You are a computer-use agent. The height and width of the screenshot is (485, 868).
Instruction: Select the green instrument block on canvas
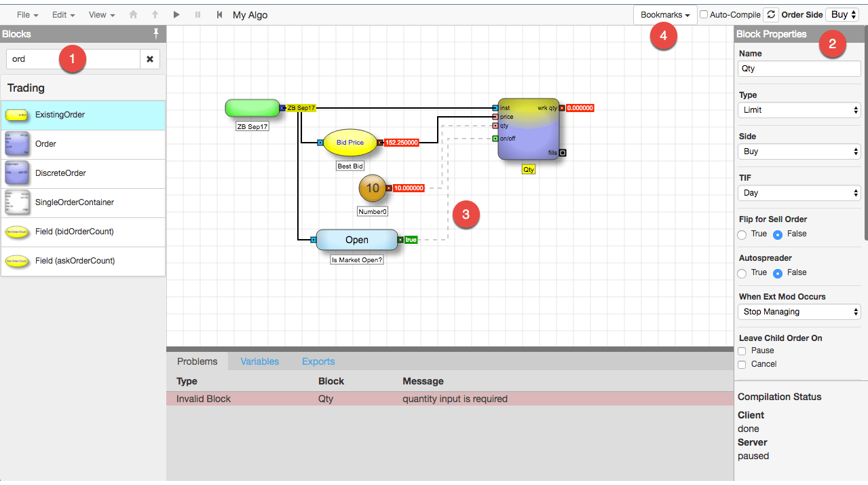[x=252, y=107]
